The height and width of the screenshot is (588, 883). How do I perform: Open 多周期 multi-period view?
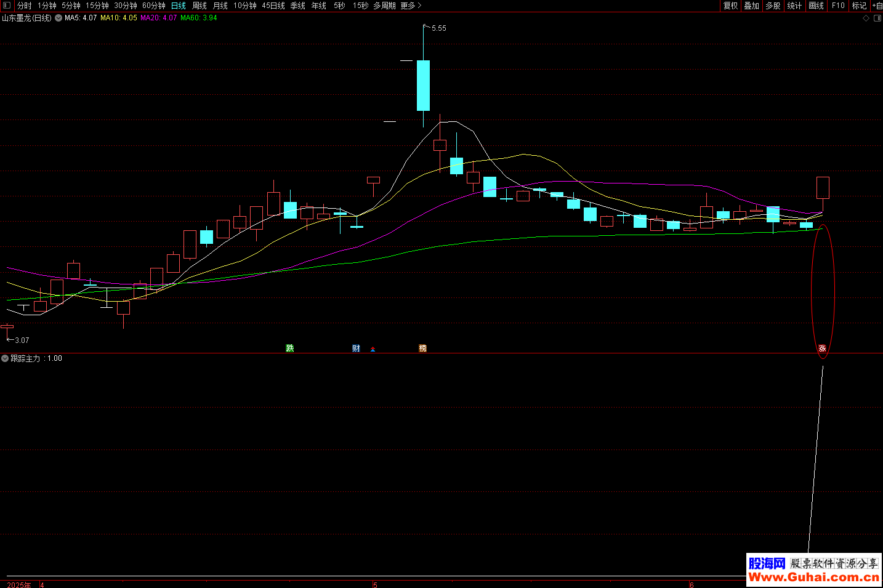385,6
